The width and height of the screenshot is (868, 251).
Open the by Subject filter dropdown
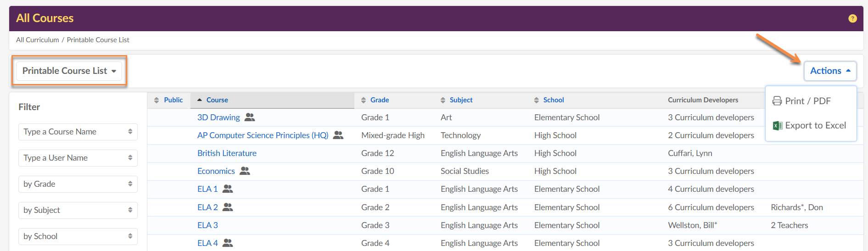click(x=78, y=210)
